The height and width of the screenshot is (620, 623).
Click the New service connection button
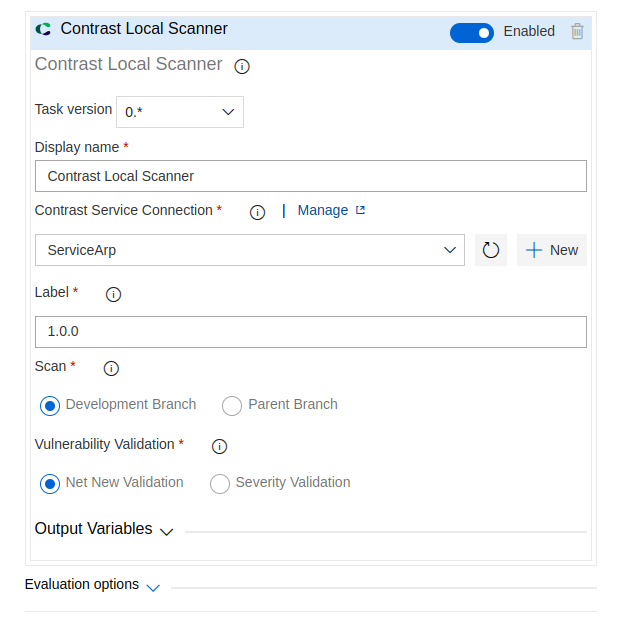[x=552, y=250]
